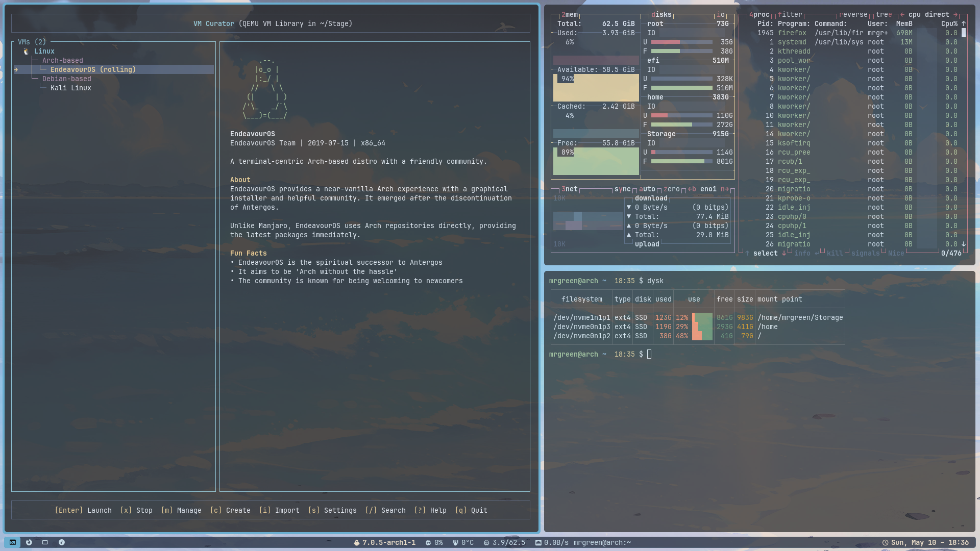The image size is (980, 551).
Task: Click the Storage disk free (F) bar
Action: [682, 161]
